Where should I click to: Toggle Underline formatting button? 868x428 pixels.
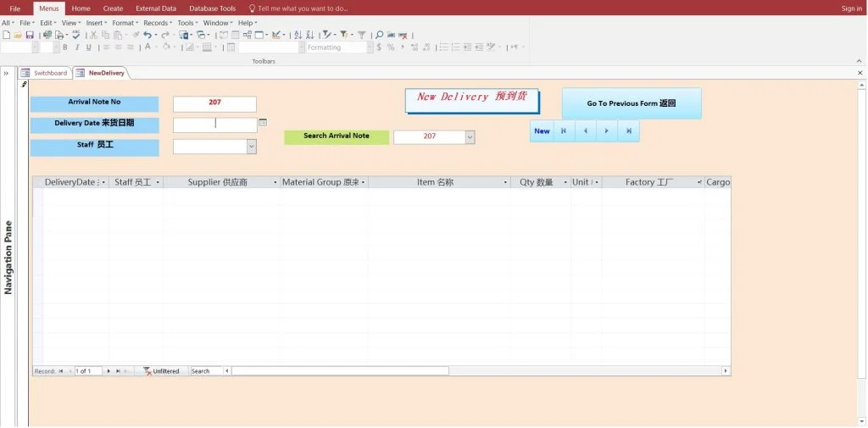pos(88,47)
